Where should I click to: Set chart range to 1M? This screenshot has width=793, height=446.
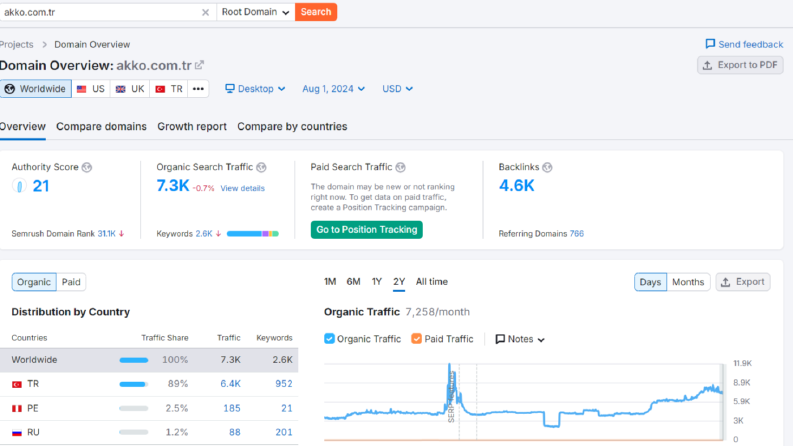pos(330,282)
